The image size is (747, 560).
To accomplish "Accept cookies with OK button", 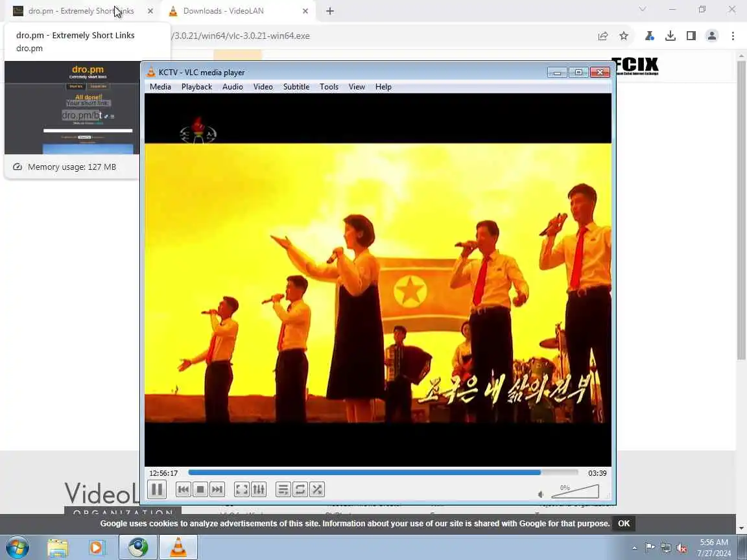I will pyautogui.click(x=624, y=523).
